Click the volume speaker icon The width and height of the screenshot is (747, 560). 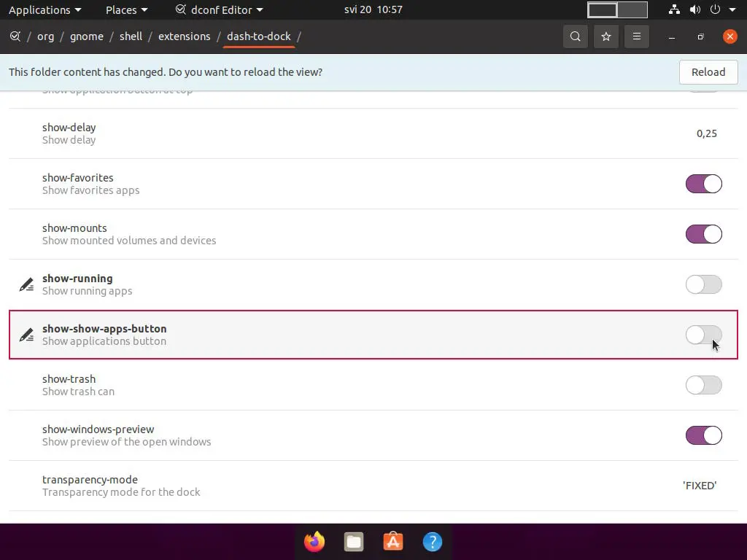(x=695, y=9)
